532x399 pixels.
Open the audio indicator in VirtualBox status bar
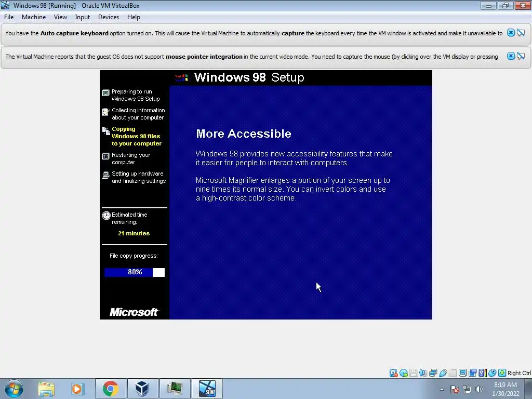[x=423, y=373]
